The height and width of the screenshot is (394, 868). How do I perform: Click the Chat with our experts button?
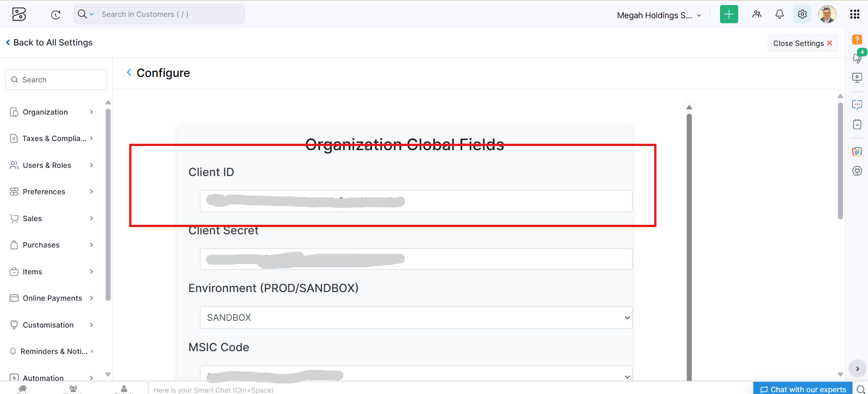point(803,389)
